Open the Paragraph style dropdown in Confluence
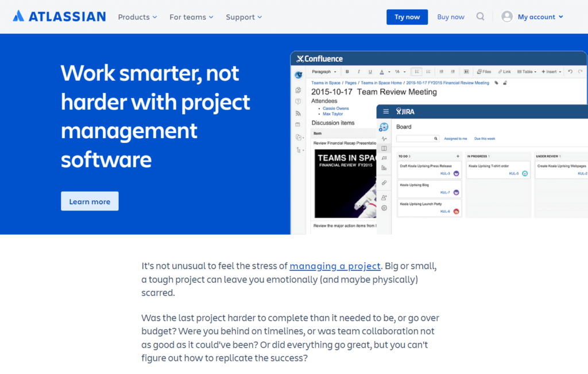Image resolution: width=588 pixels, height=374 pixels. point(324,72)
